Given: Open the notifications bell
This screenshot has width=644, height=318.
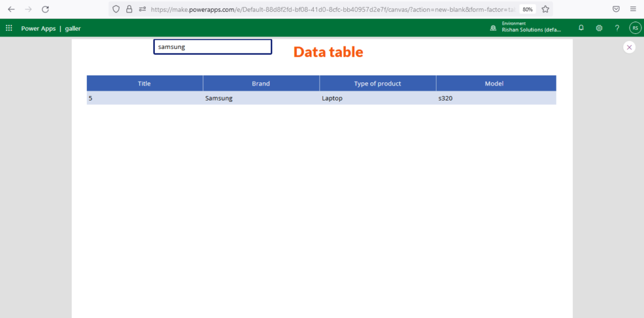Looking at the screenshot, I should [581, 28].
